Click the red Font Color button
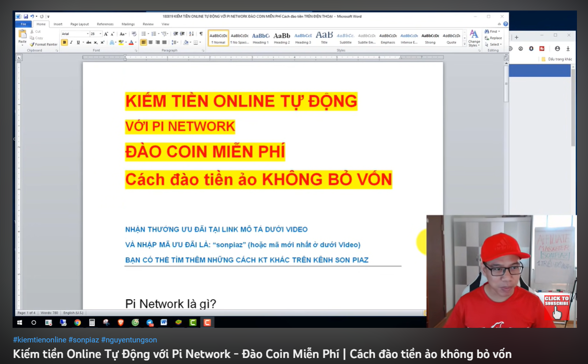The height and width of the screenshot is (364, 588). click(131, 42)
